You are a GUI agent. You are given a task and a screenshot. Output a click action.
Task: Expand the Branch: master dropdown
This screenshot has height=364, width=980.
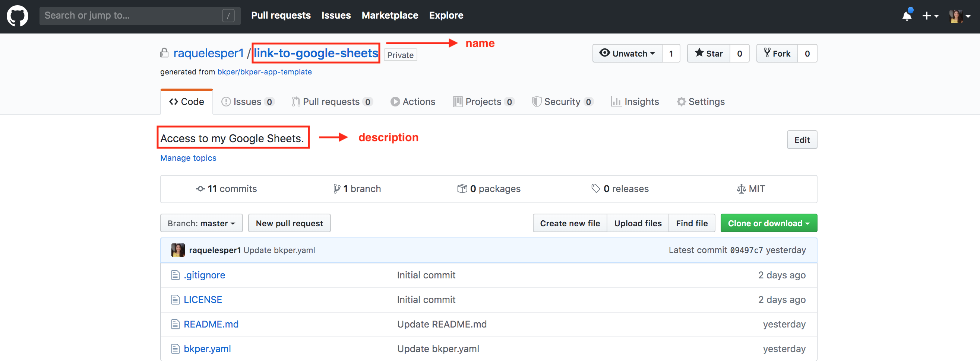pos(201,223)
